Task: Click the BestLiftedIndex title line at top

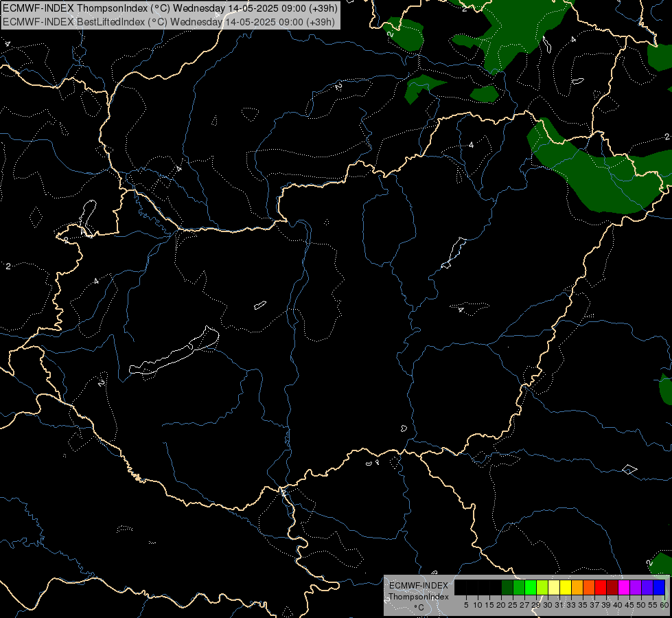Action: (169, 22)
